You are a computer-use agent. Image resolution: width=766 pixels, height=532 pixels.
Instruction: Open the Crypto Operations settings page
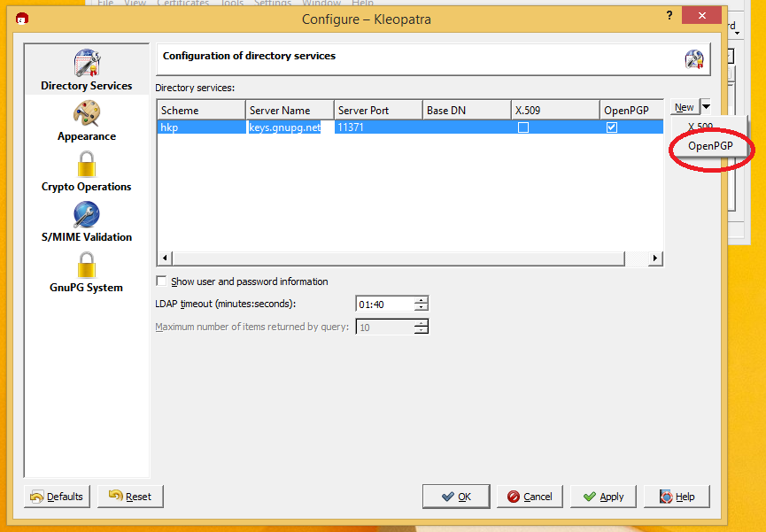pyautogui.click(x=87, y=171)
